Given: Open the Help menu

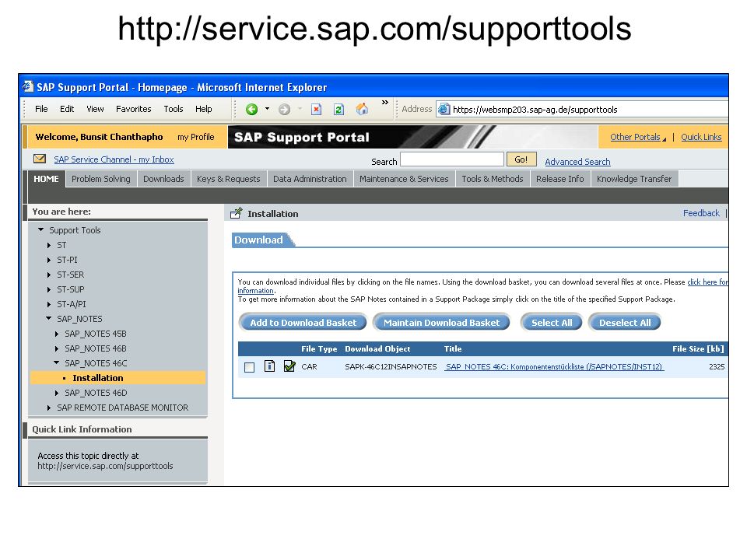Looking at the screenshot, I should pyautogui.click(x=203, y=109).
